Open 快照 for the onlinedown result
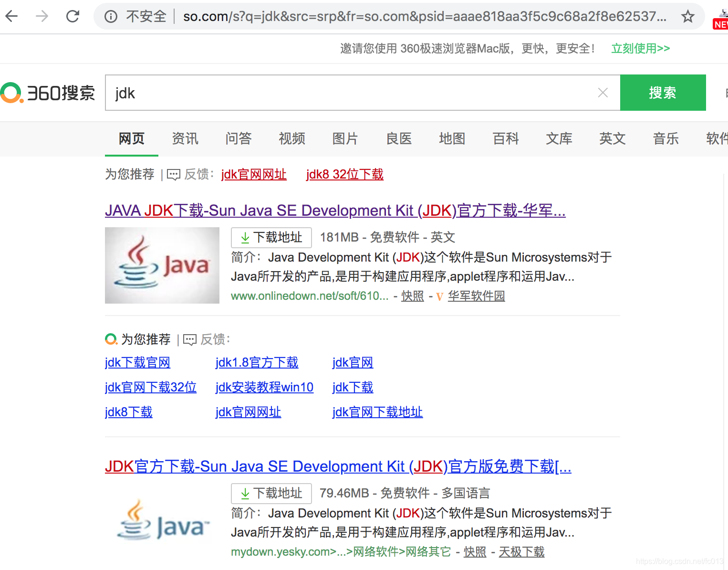The image size is (728, 570). click(x=413, y=296)
